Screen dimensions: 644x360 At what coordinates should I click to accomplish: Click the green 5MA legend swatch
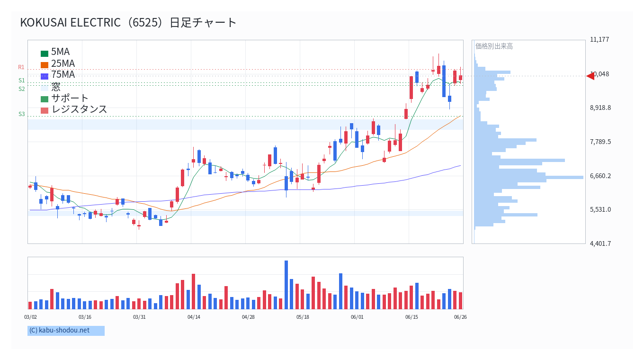pos(45,54)
